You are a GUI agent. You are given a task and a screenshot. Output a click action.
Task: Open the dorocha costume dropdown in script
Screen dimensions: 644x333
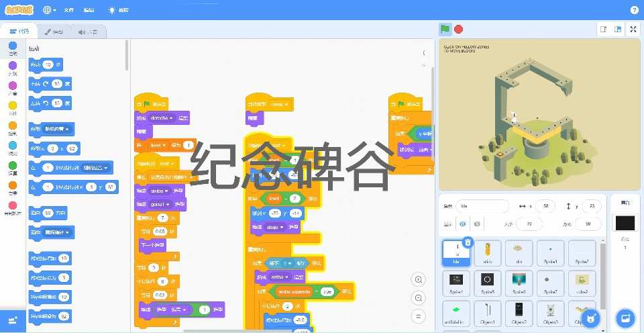coord(162,118)
